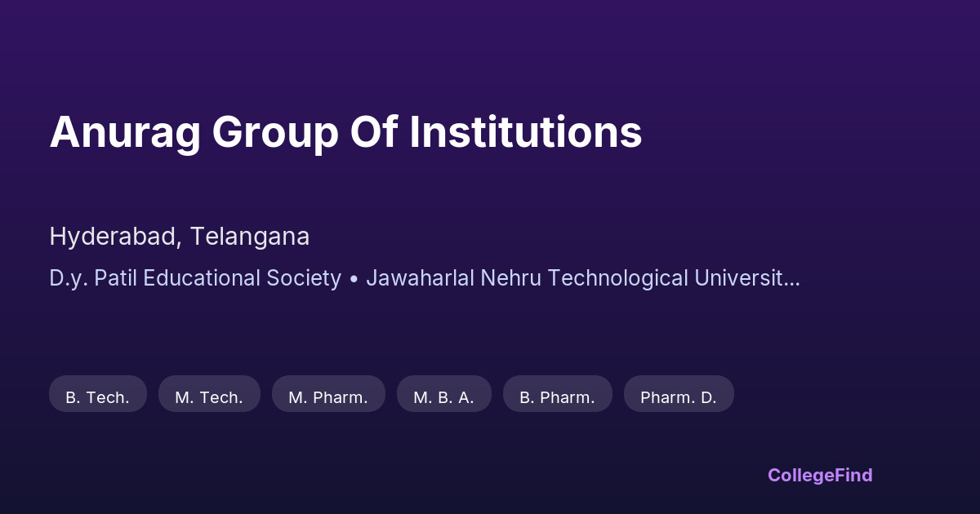The image size is (980, 514).
Task: Click the truncated Universit… text
Action: (746, 278)
